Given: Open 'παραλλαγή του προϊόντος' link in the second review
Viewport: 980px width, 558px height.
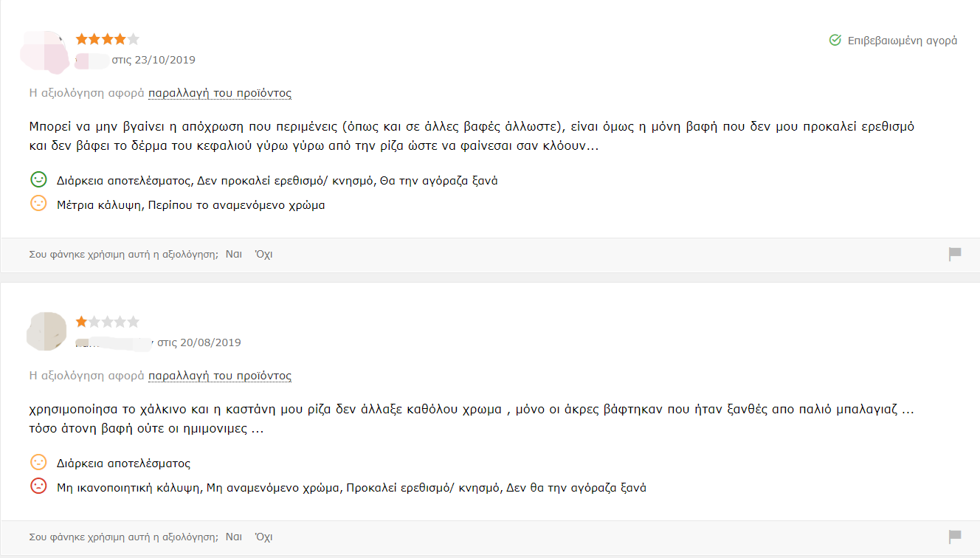Looking at the screenshot, I should pyautogui.click(x=220, y=376).
